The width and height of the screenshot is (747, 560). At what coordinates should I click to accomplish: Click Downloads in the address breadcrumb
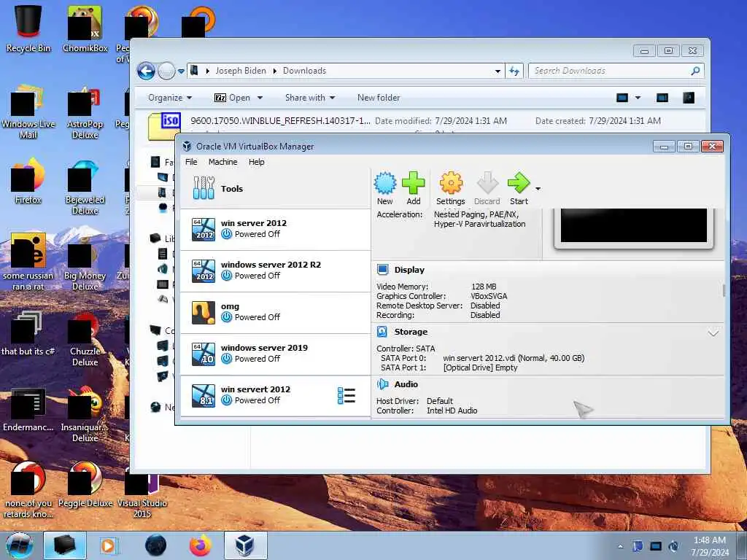pos(304,71)
